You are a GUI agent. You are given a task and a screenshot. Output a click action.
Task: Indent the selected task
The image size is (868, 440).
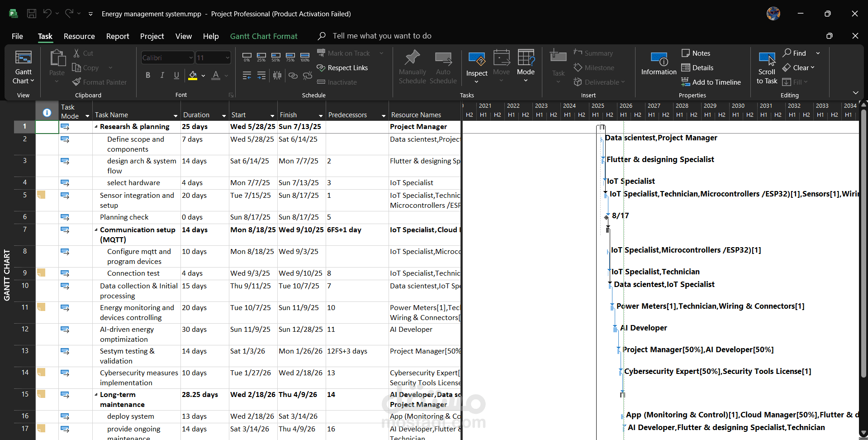coord(261,75)
